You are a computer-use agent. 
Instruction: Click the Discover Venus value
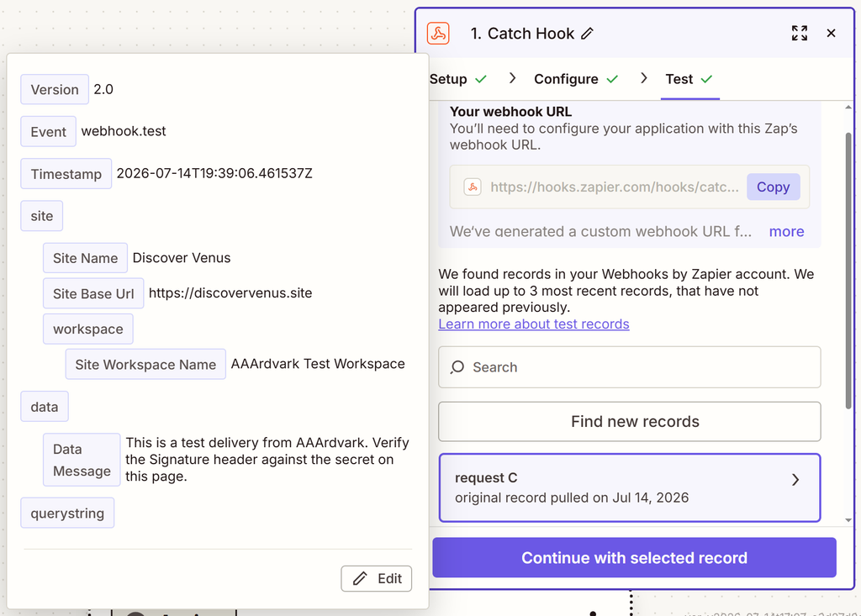(182, 258)
